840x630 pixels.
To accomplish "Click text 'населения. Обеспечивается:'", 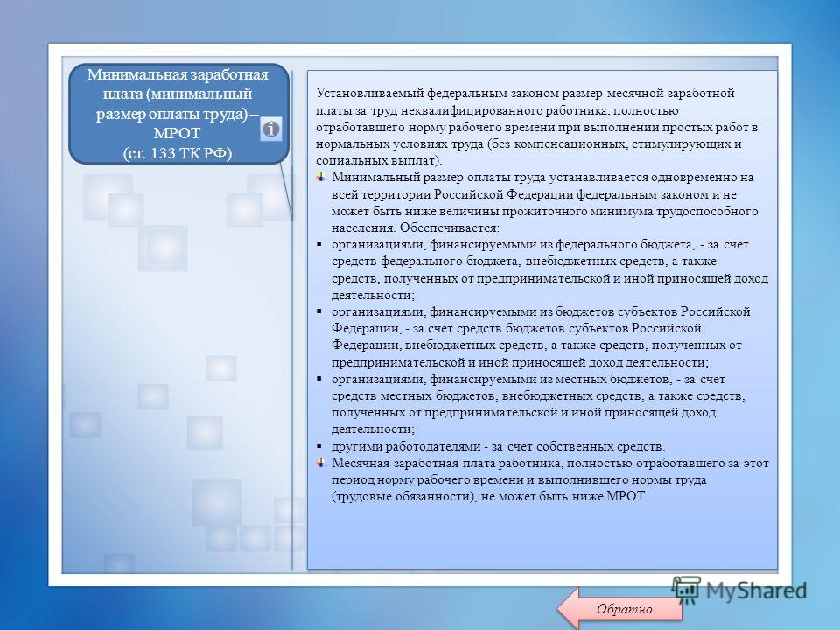I will click(x=415, y=227).
